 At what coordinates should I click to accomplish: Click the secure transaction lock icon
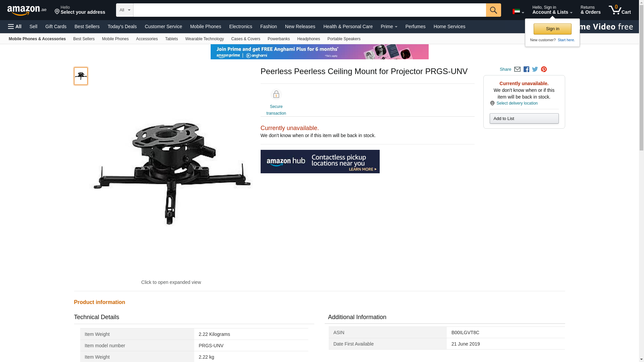[x=276, y=95]
